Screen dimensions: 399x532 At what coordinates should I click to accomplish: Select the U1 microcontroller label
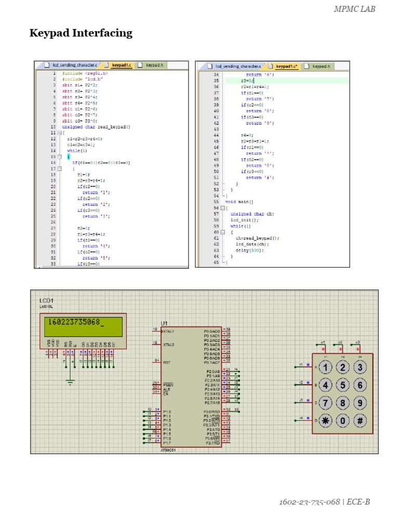164,323
